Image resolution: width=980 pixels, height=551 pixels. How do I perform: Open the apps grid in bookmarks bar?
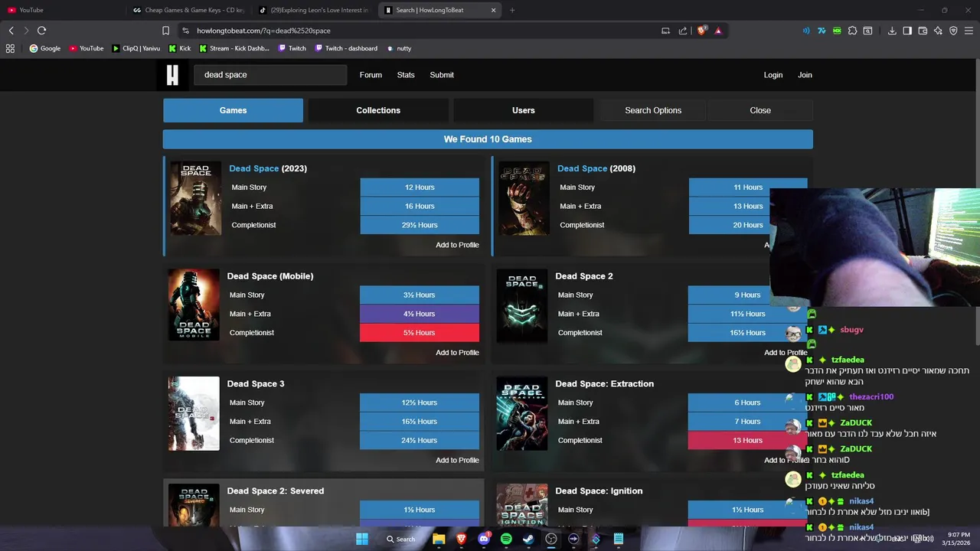pos(10,48)
